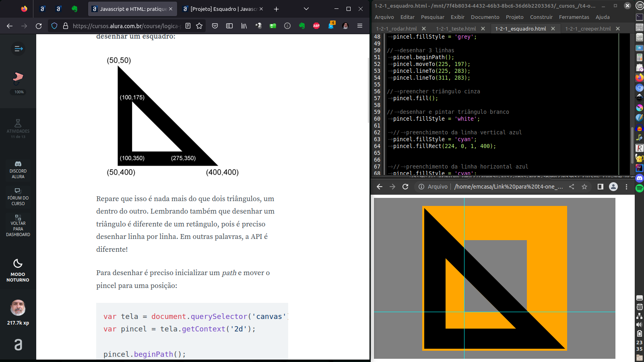Open the calculator from the panel

point(640,58)
